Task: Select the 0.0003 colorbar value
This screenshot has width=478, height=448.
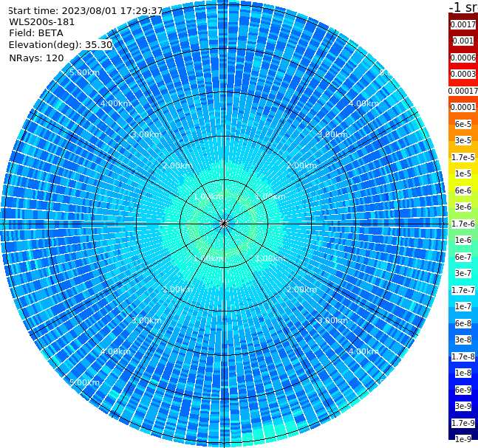Action: (463, 74)
